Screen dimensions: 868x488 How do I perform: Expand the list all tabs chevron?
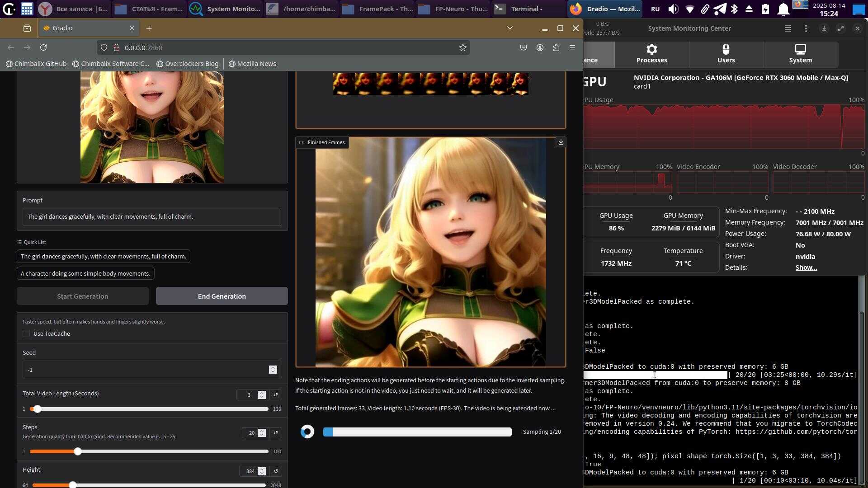[x=509, y=28]
